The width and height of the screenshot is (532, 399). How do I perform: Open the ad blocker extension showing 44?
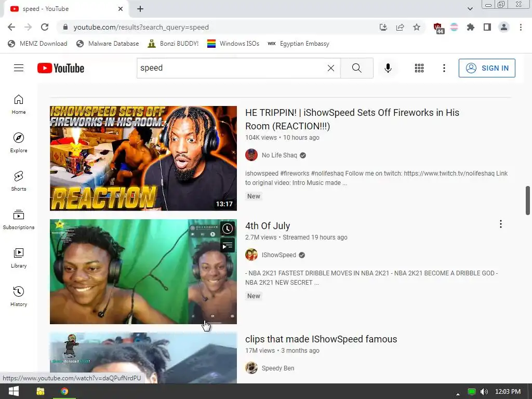438,28
